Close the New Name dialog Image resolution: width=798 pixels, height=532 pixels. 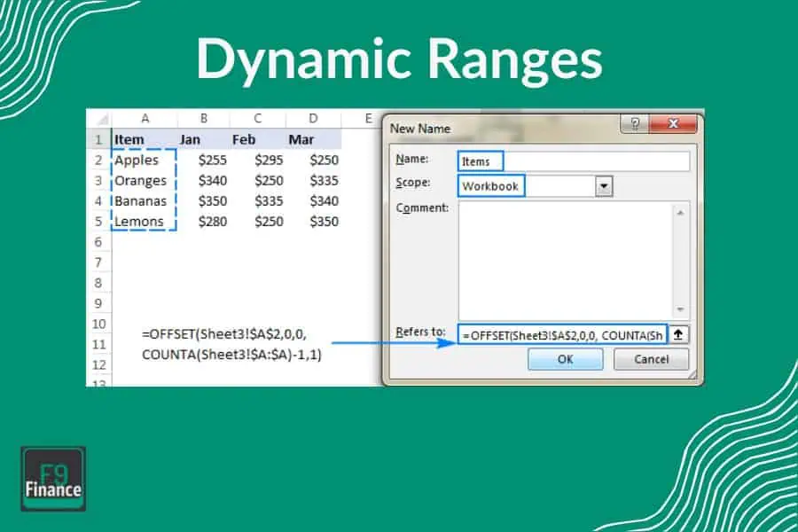pyautogui.click(x=675, y=125)
